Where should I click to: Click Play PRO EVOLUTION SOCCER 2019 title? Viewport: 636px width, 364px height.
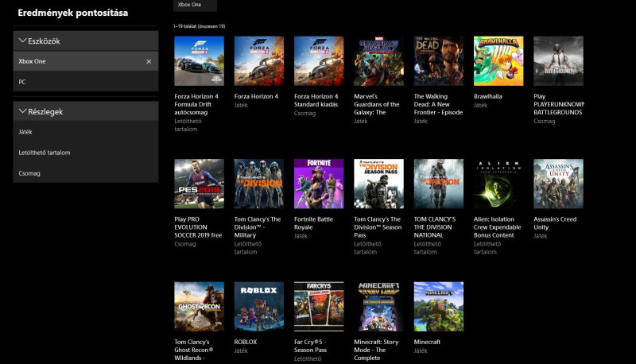(198, 227)
